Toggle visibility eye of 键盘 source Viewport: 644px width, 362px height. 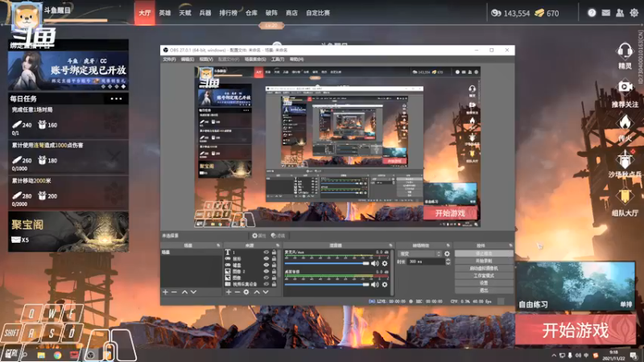pyautogui.click(x=266, y=265)
